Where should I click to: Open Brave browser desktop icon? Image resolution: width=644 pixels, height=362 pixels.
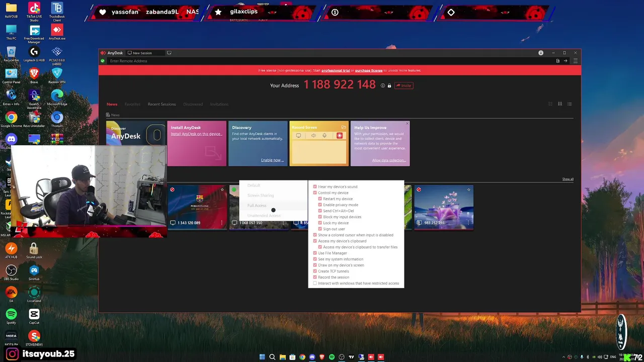click(34, 75)
